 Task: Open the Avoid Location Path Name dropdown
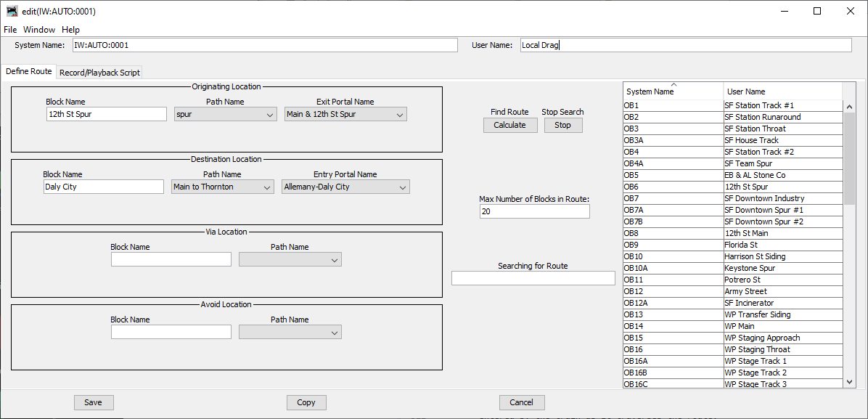(290, 333)
